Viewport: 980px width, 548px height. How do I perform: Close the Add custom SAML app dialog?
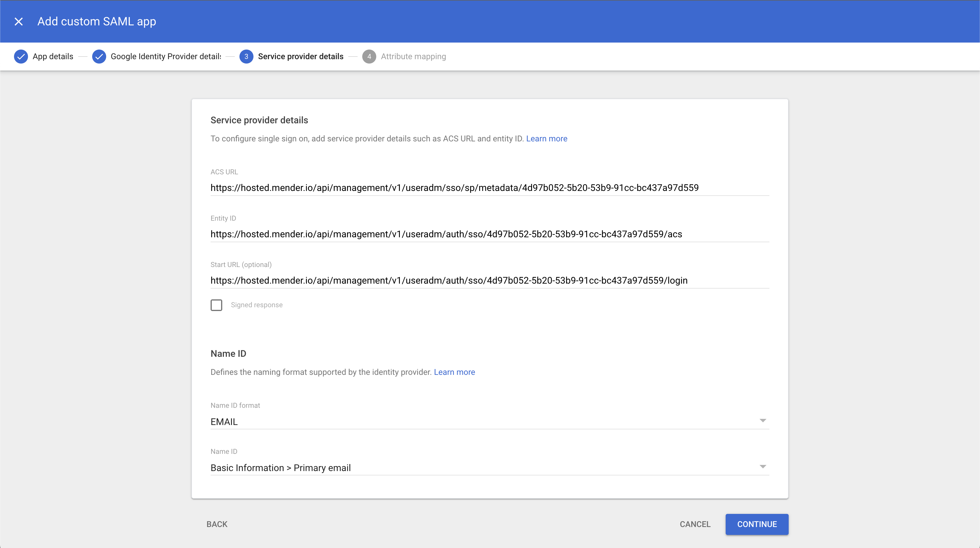pos(19,22)
